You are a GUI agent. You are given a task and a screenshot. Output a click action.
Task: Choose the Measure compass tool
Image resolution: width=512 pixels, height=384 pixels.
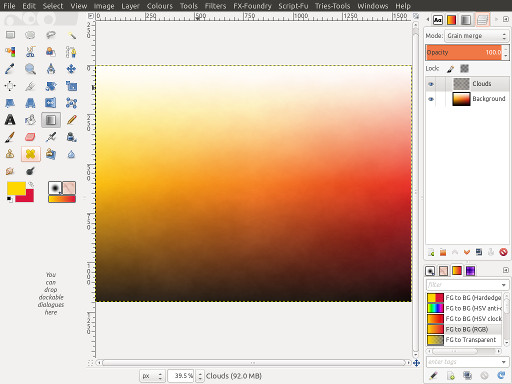(51, 69)
